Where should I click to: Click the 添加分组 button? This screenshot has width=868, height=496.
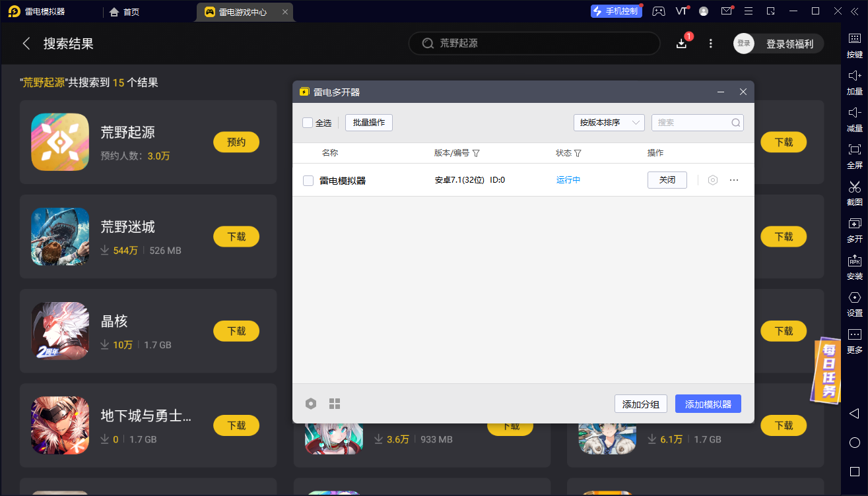point(641,404)
